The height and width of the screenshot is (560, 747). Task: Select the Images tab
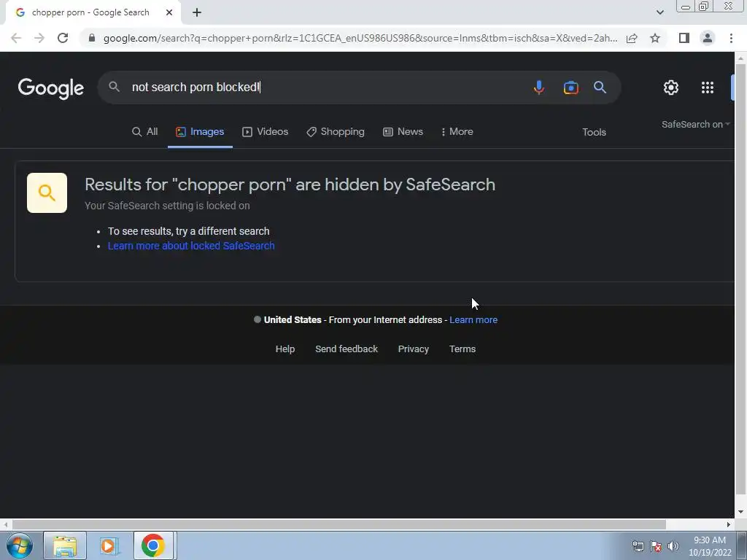click(200, 132)
